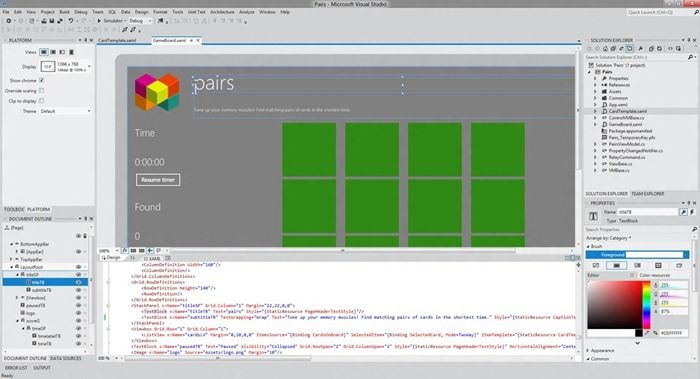Viewport: 700px width, 379px height.
Task: Click the Save All toolbar icon
Action: [x=59, y=21]
